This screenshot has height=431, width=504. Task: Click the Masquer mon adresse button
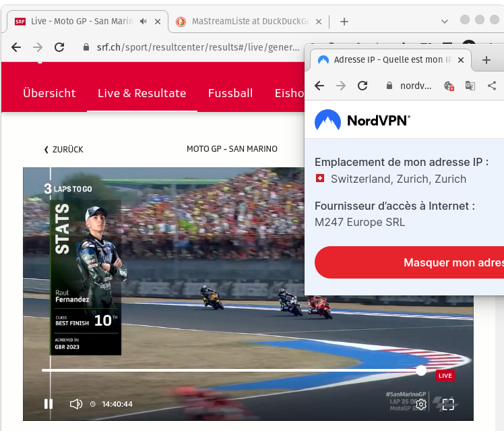(x=409, y=262)
